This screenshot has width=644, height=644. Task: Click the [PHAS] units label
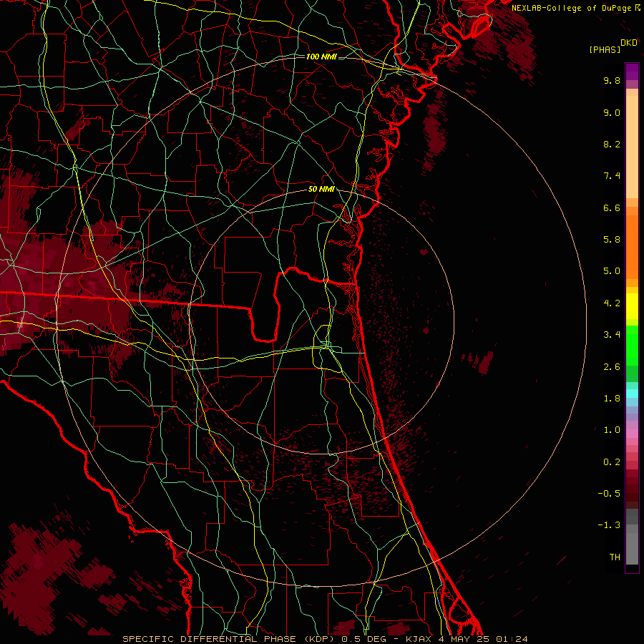click(605, 50)
